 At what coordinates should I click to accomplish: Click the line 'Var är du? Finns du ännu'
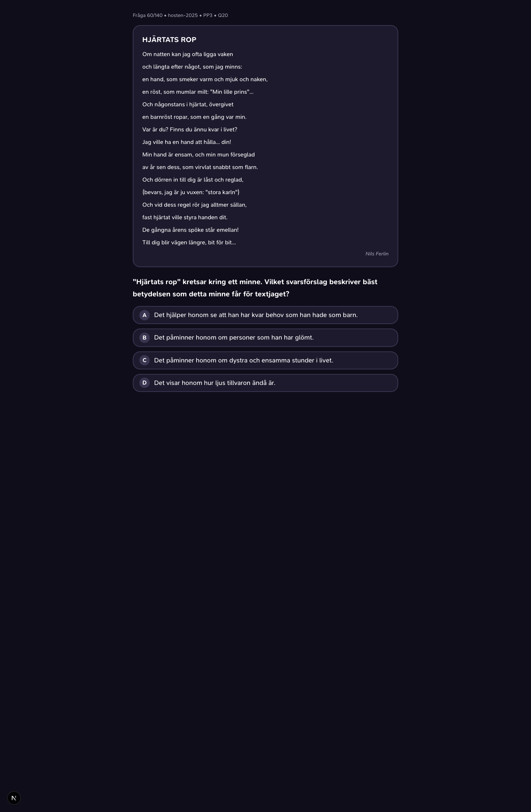(x=190, y=130)
